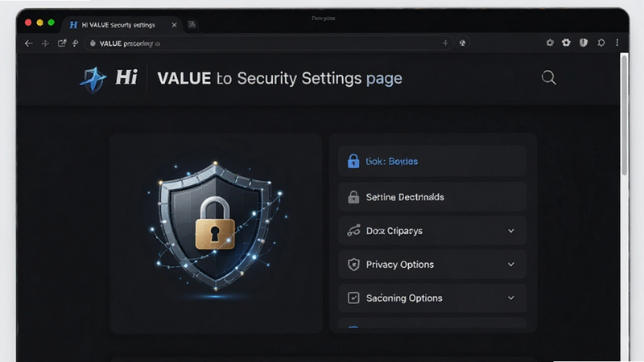Go back with the browser back arrow

28,43
